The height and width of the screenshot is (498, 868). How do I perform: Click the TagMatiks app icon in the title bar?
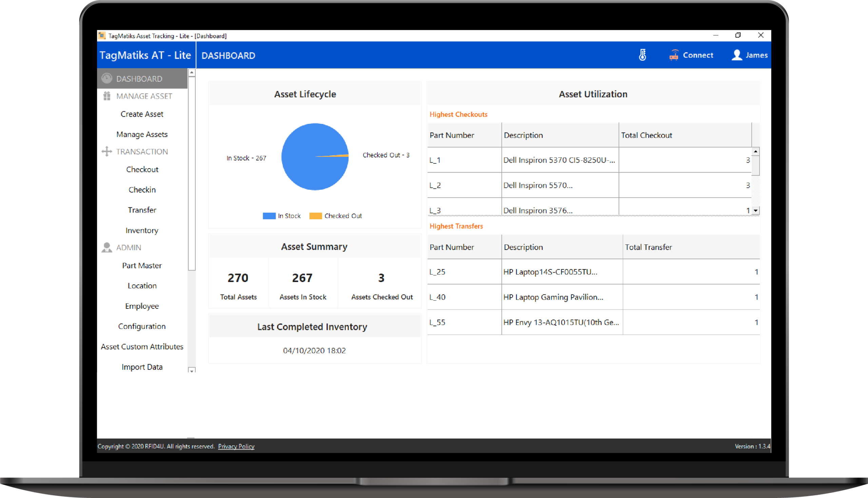[102, 35]
